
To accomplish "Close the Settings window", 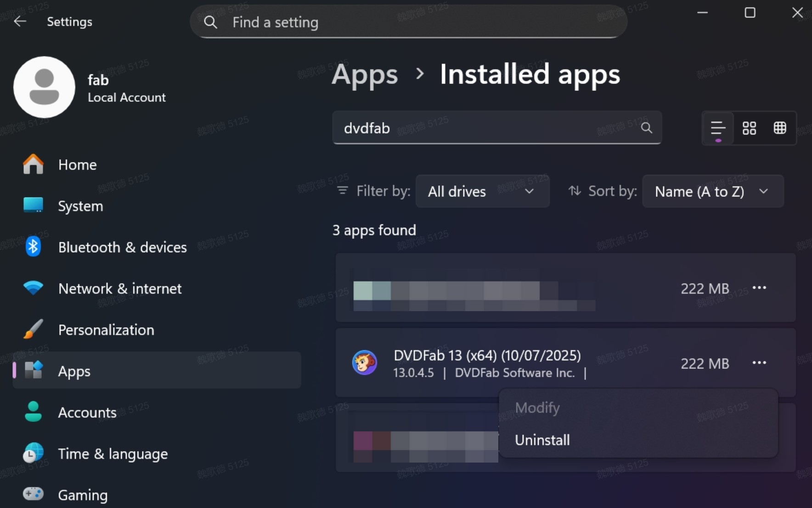I will click(x=797, y=12).
